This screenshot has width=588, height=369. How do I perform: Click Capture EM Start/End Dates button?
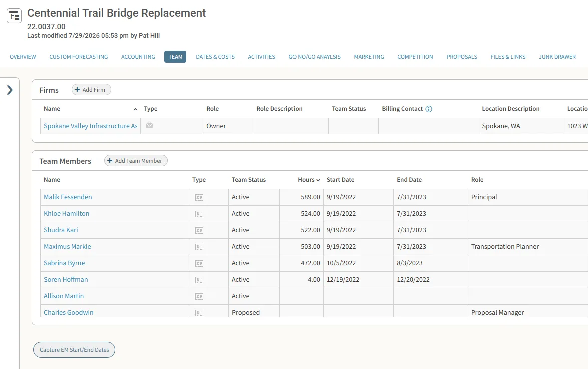click(74, 350)
